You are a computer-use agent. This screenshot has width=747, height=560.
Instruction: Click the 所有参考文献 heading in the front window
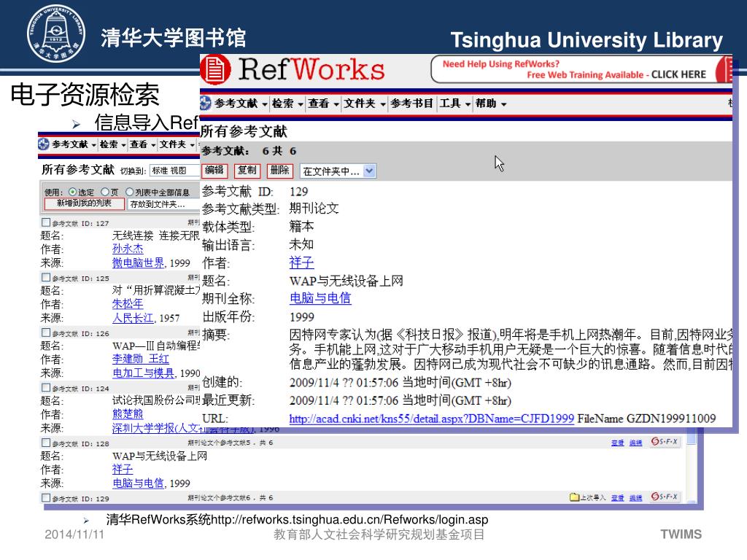pos(244,131)
